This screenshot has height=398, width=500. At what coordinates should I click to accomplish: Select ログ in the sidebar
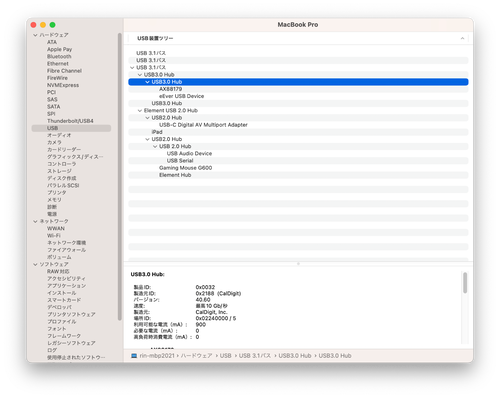52,350
